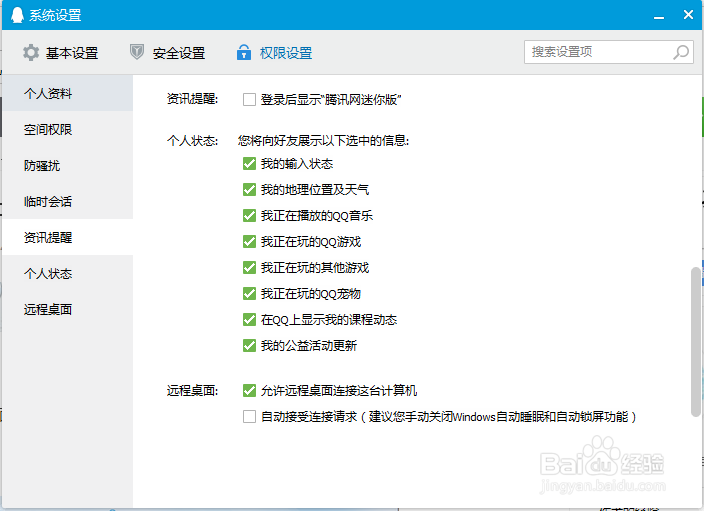The width and height of the screenshot is (704, 511).
Task: Open 远程桌面 sidebar item
Action: [x=67, y=309]
